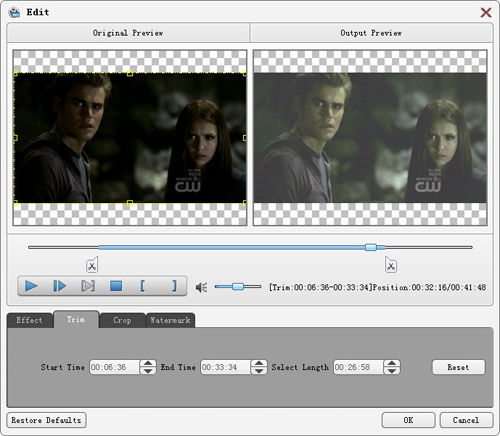Open the Crop tab

[122, 320]
